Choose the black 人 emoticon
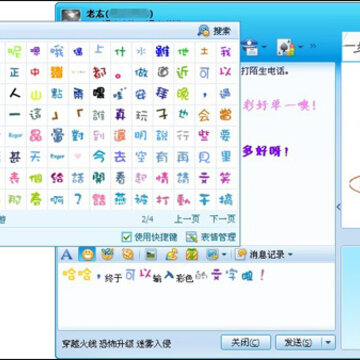 (15, 94)
